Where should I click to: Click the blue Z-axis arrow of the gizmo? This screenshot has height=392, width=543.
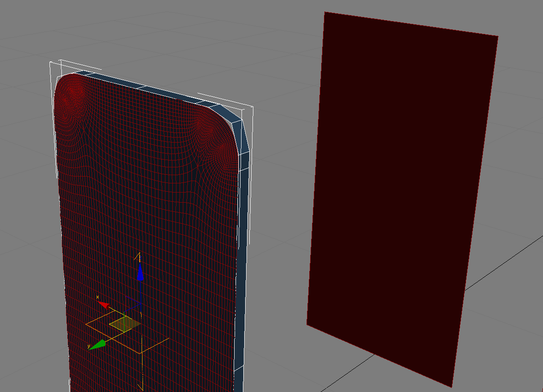140,272
